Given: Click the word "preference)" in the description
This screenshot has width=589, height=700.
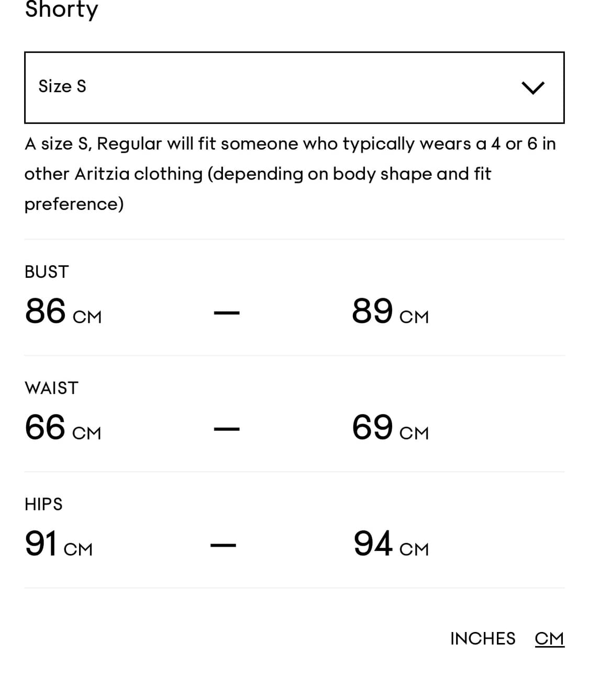Looking at the screenshot, I should click(x=74, y=204).
